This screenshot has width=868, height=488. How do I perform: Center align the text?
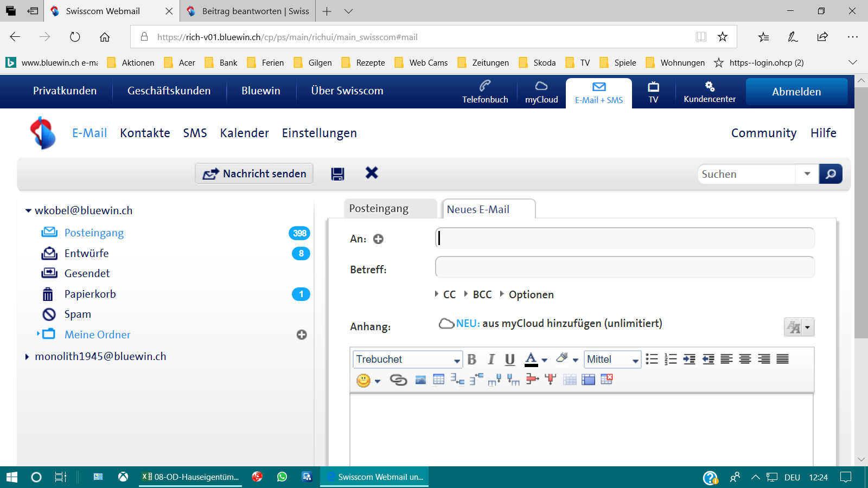[x=745, y=359]
